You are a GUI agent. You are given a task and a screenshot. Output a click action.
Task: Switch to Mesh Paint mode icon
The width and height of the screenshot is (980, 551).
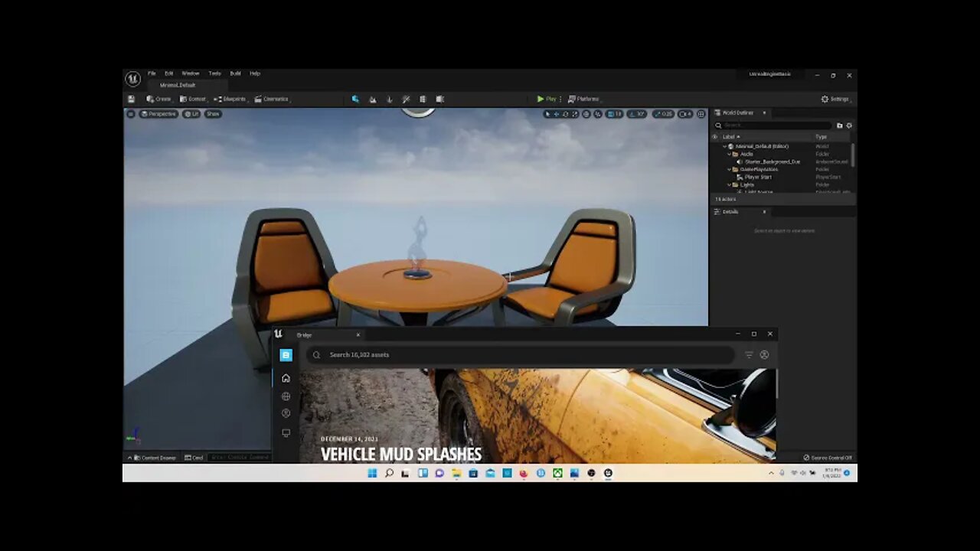tap(406, 99)
